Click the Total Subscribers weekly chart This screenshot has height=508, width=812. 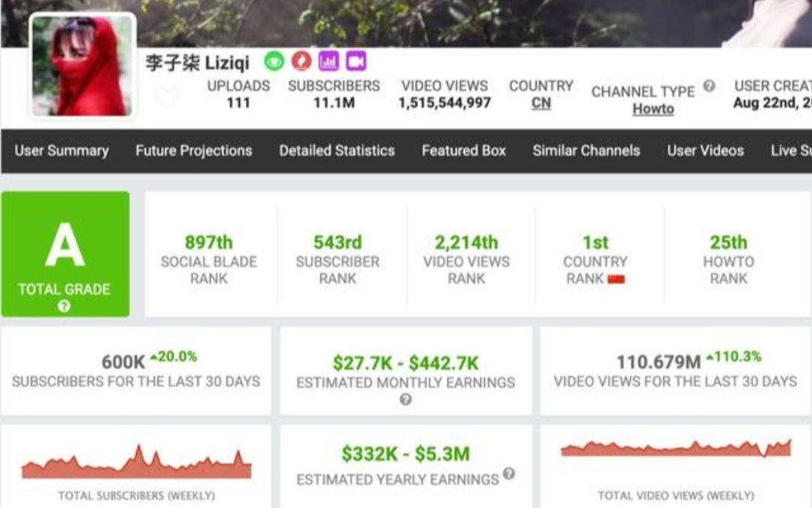click(x=136, y=461)
